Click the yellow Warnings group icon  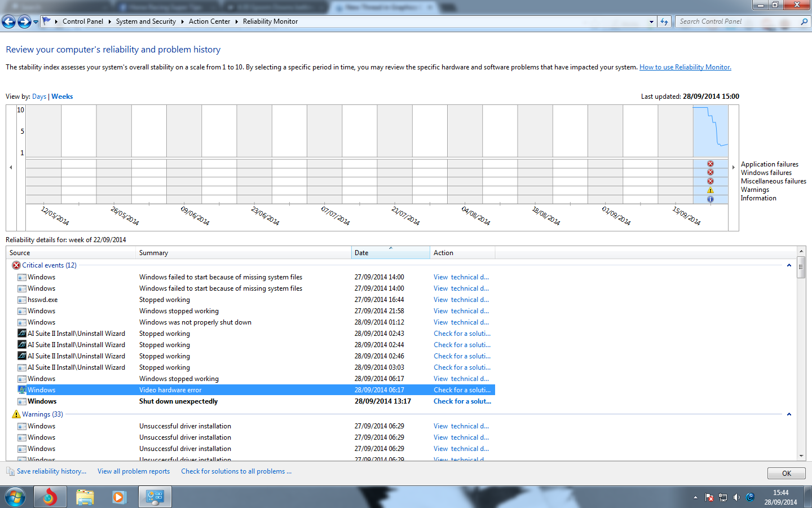pyautogui.click(x=16, y=414)
